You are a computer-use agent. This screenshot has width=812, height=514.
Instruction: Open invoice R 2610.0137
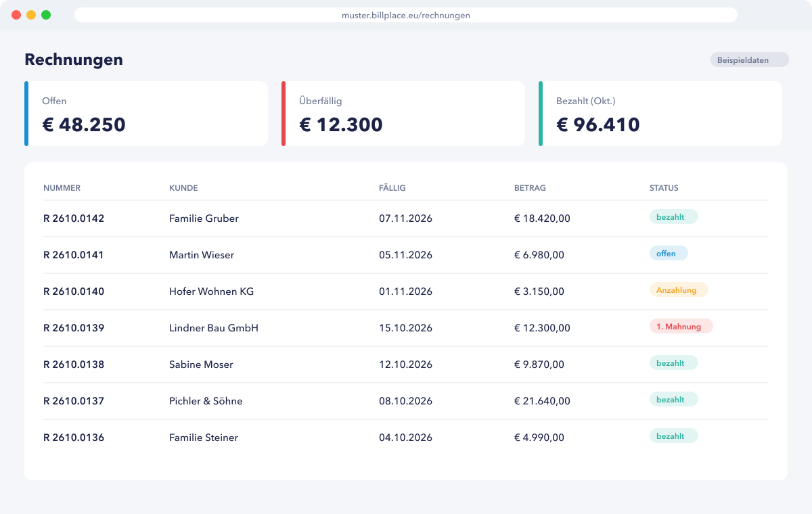click(x=74, y=401)
